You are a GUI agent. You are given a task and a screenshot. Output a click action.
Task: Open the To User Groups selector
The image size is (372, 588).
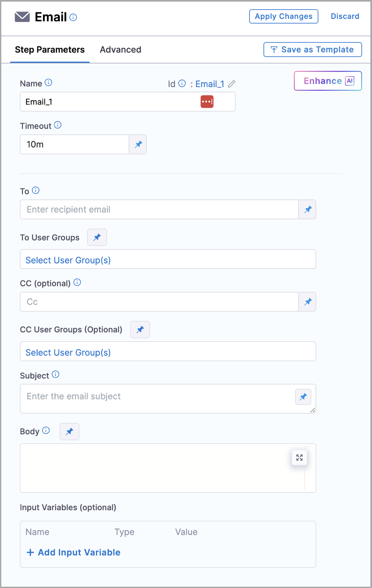168,259
